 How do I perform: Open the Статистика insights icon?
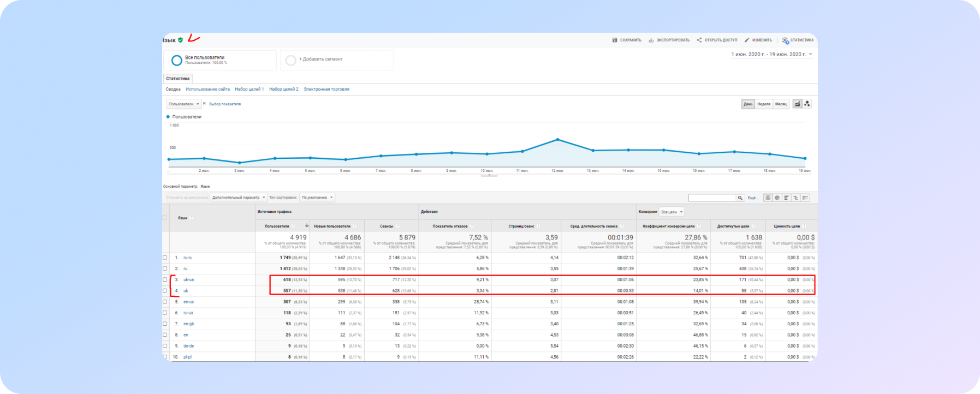(785, 40)
